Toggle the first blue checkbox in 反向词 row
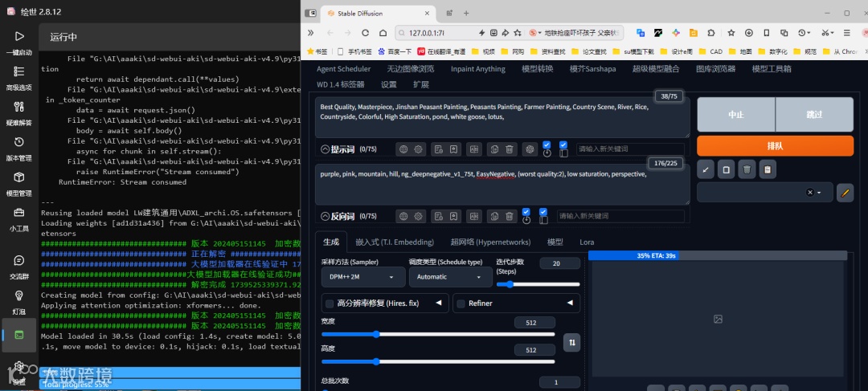 526,212
